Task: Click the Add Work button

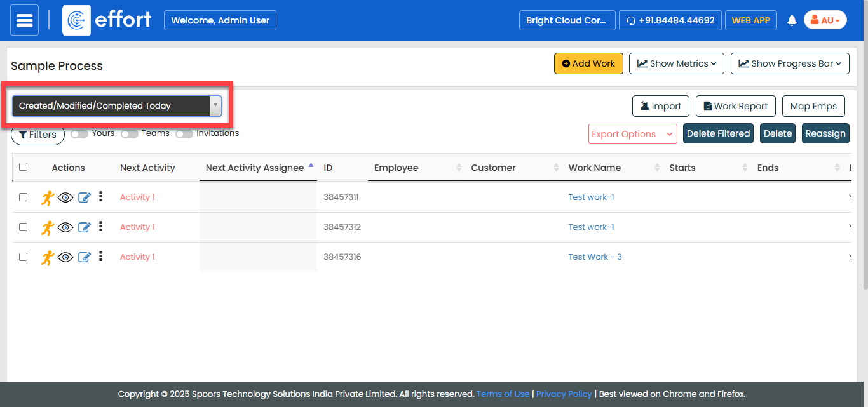Action: click(x=588, y=63)
